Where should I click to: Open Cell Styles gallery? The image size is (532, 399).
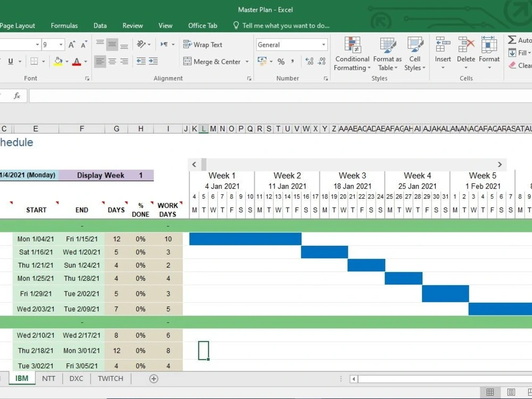[x=414, y=54]
